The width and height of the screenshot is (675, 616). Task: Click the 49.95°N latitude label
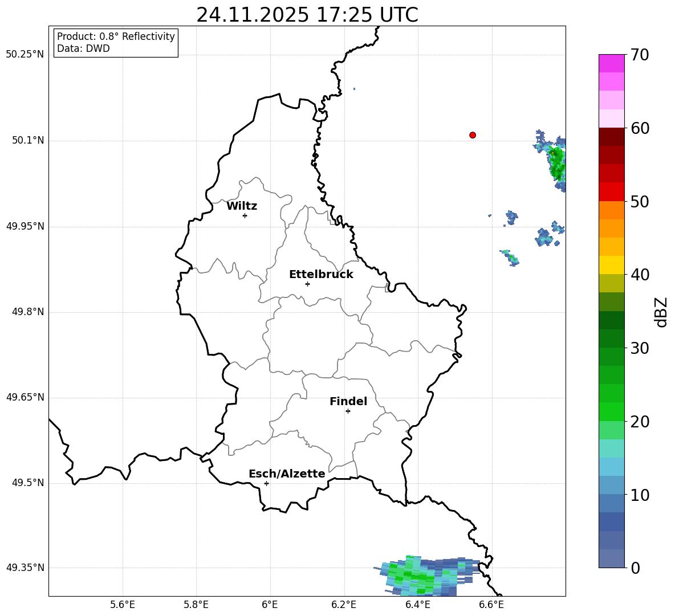pos(25,226)
